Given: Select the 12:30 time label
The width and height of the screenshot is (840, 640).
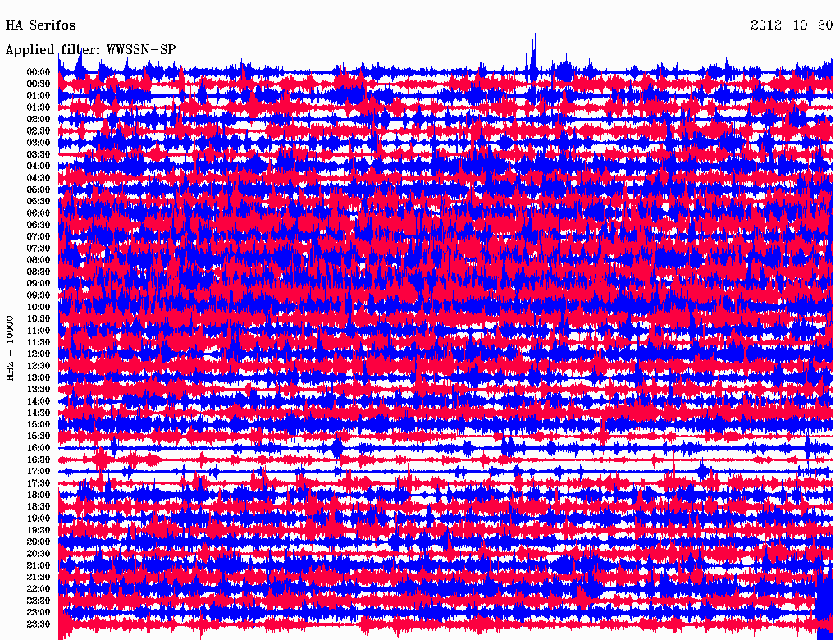Looking at the screenshot, I should click(x=39, y=366).
